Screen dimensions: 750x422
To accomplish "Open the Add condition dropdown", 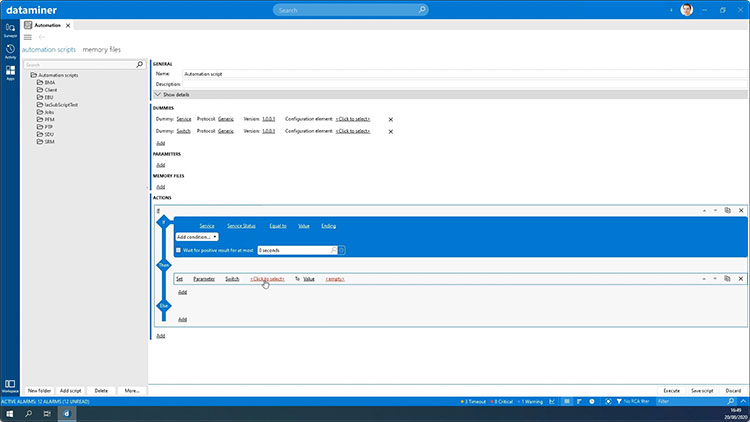I will (x=197, y=237).
